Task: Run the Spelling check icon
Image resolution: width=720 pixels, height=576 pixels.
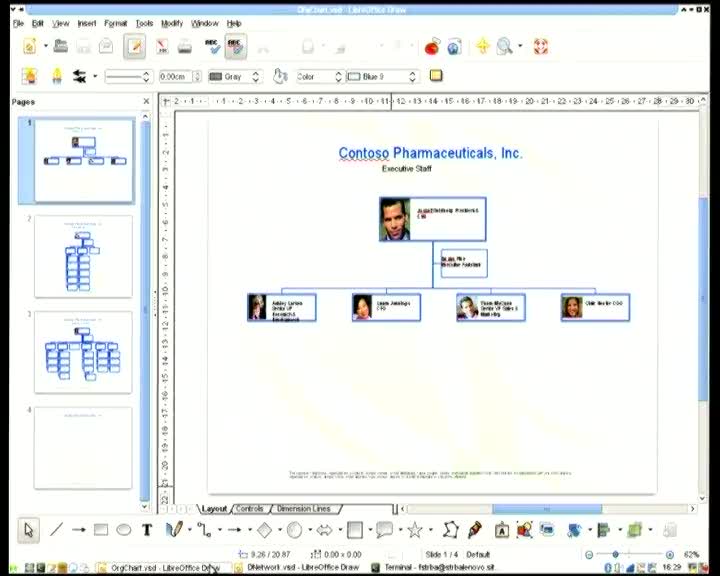Action: point(212,46)
